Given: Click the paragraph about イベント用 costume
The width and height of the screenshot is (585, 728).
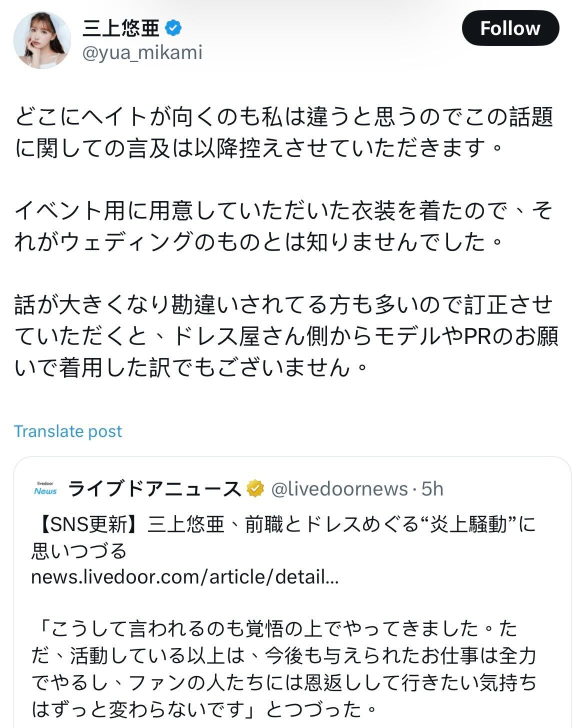Looking at the screenshot, I should point(283,226).
